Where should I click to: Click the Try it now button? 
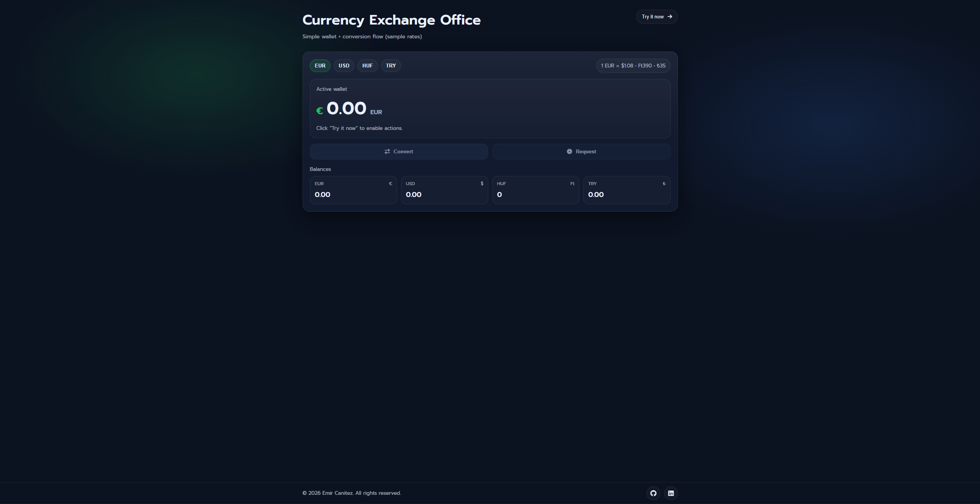click(x=656, y=16)
